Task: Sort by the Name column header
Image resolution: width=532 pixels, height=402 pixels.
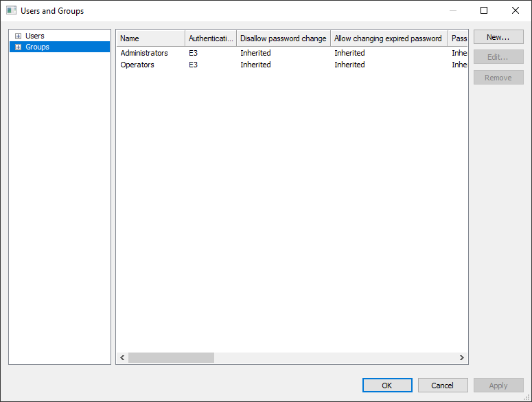Action: pyautogui.click(x=150, y=38)
